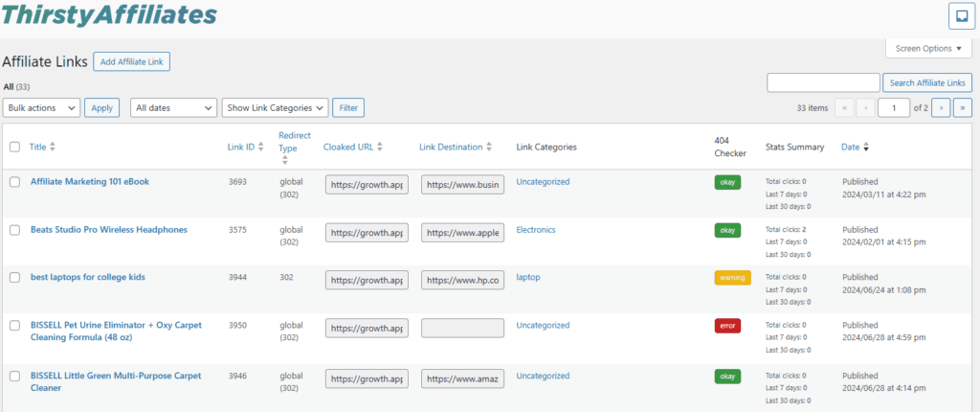
Task: Click laptop category link
Action: pyautogui.click(x=528, y=277)
